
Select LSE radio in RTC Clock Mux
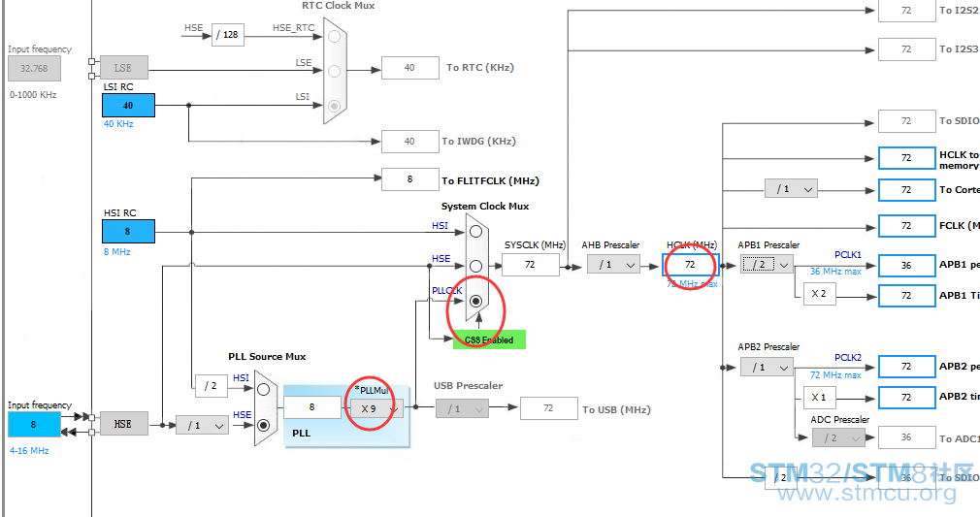pos(335,71)
